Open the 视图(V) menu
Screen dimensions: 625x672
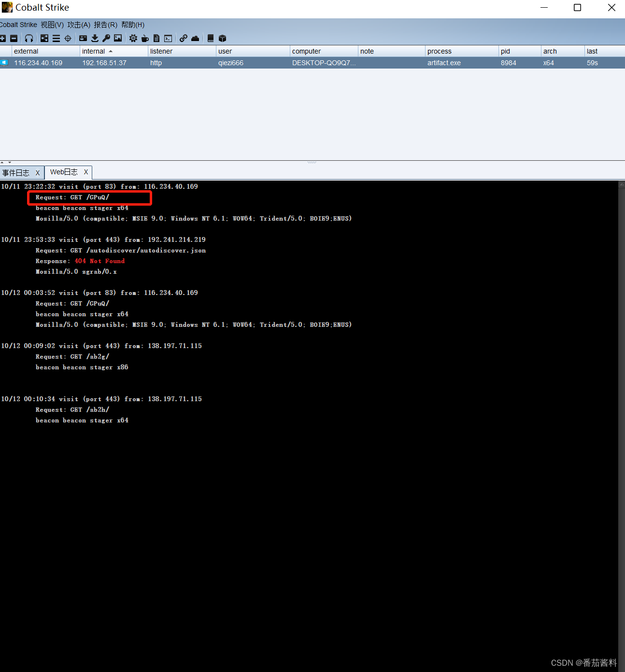pos(52,25)
